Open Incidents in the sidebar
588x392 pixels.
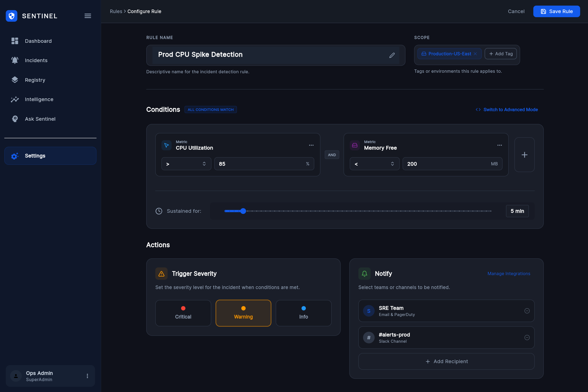tap(36, 60)
